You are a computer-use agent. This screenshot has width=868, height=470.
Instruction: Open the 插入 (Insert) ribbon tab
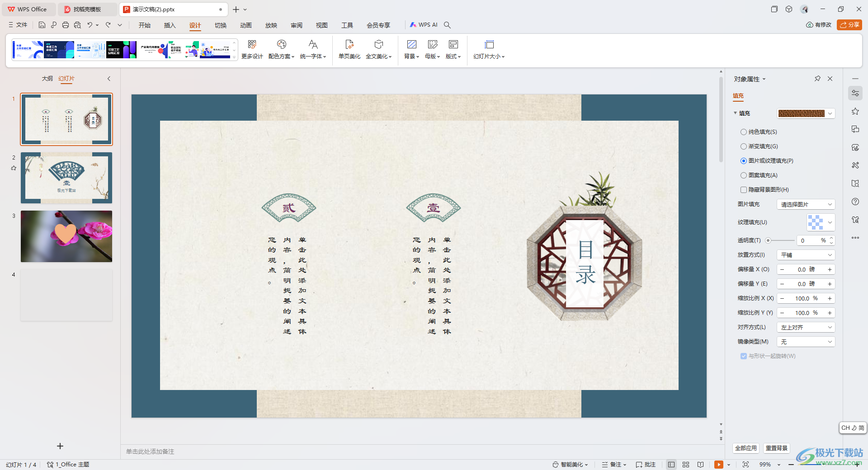[170, 25]
